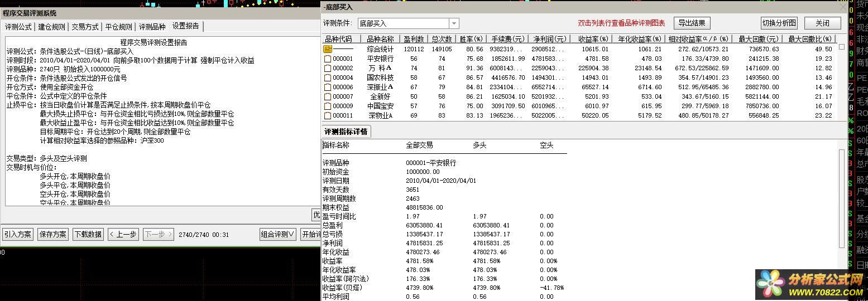The width and height of the screenshot is (868, 301).
Task: Sort by 相对收益率α/β(%) column header
Action: pos(698,39)
